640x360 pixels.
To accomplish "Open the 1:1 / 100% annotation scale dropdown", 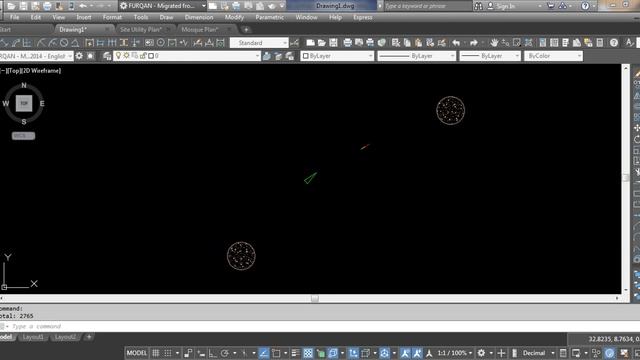I will [455, 353].
